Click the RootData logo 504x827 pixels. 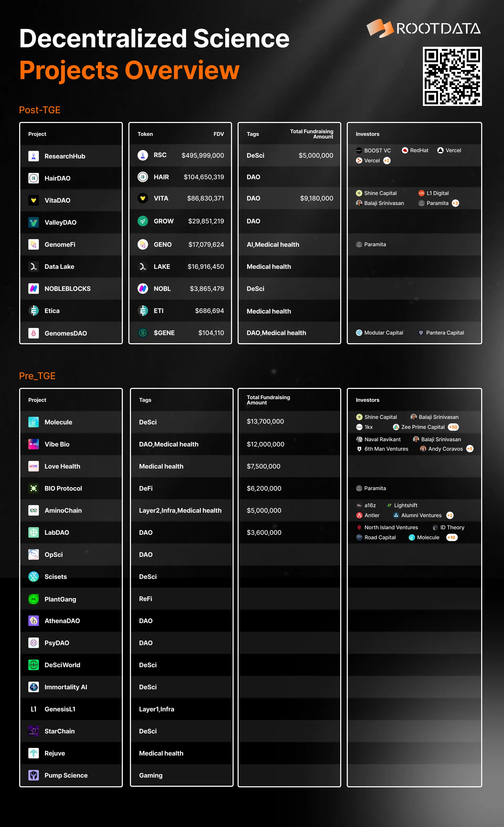(x=424, y=29)
